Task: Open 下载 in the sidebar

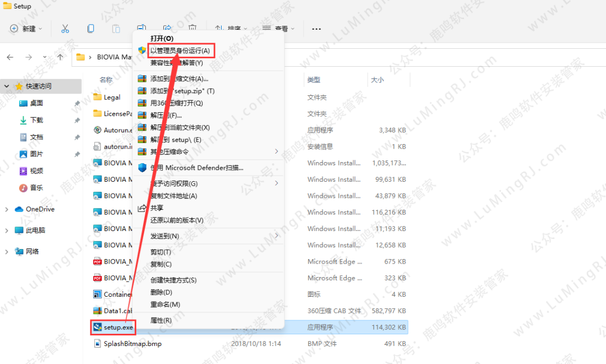Action: (36, 120)
